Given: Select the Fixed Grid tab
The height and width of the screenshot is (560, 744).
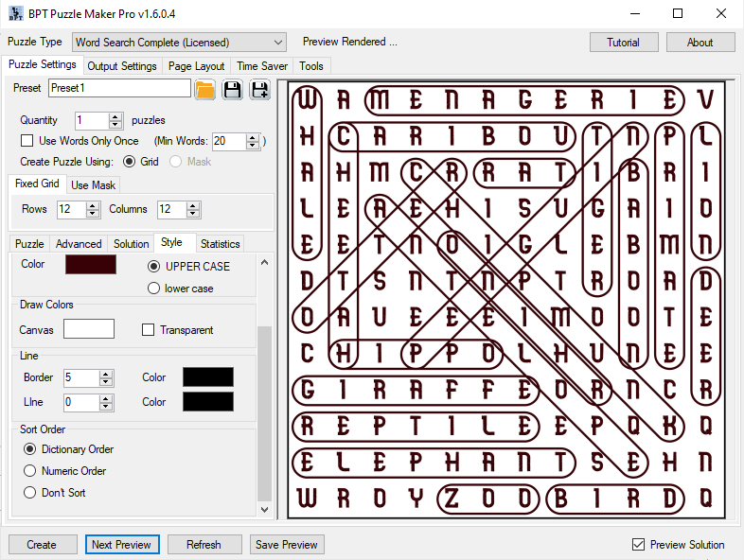Looking at the screenshot, I should (37, 184).
